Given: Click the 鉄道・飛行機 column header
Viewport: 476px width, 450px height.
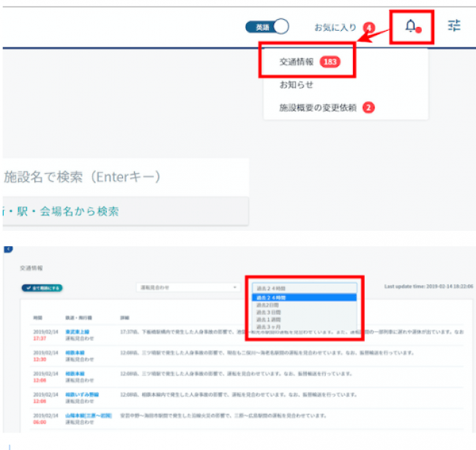Looking at the screenshot, I should 78,318.
